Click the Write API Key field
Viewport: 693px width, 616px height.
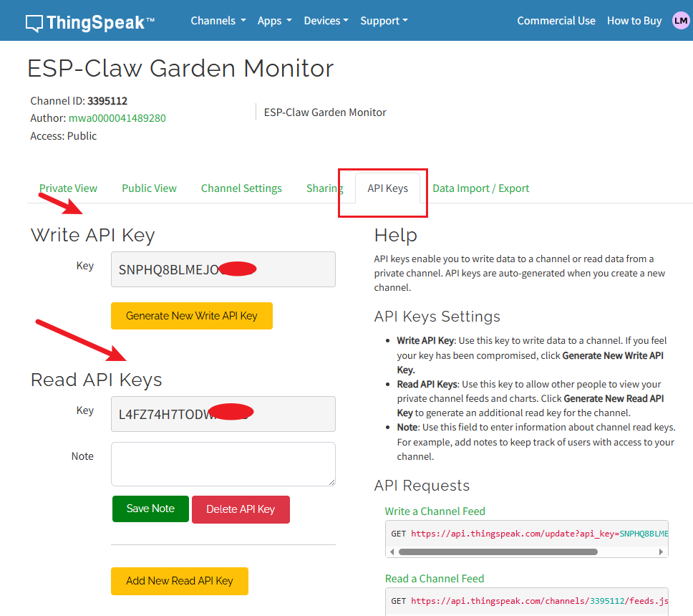pyautogui.click(x=223, y=269)
